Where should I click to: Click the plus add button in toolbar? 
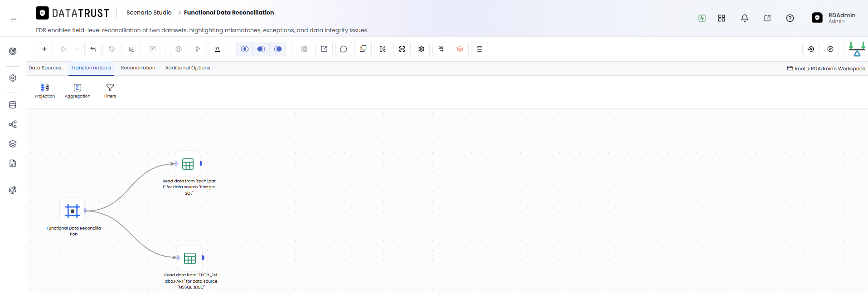[x=44, y=49]
